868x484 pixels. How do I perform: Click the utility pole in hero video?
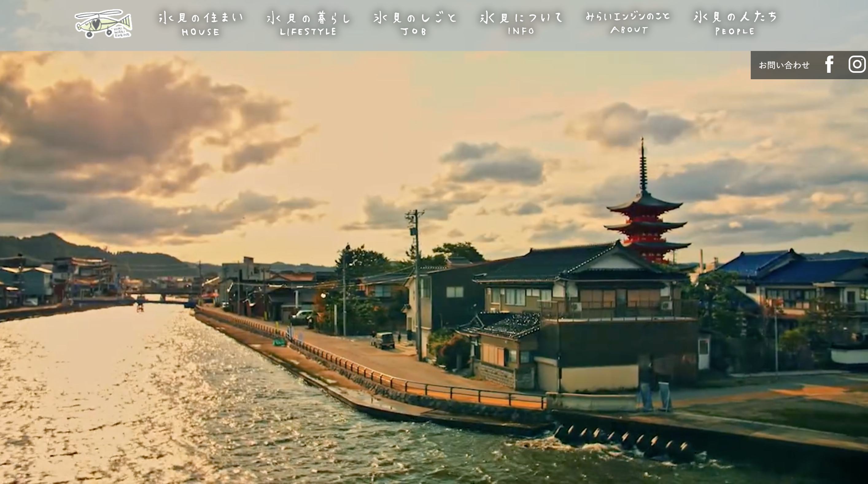tap(417, 283)
